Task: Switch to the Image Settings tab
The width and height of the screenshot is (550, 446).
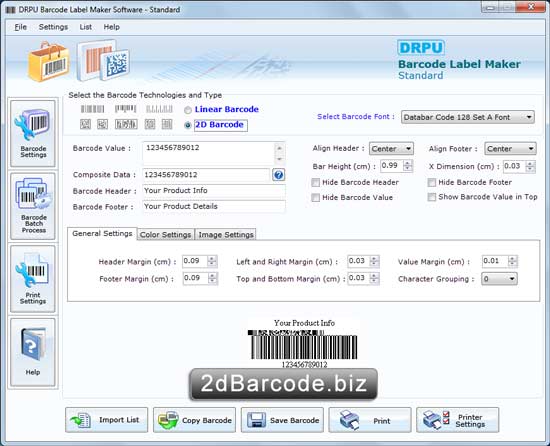Action: 226,235
